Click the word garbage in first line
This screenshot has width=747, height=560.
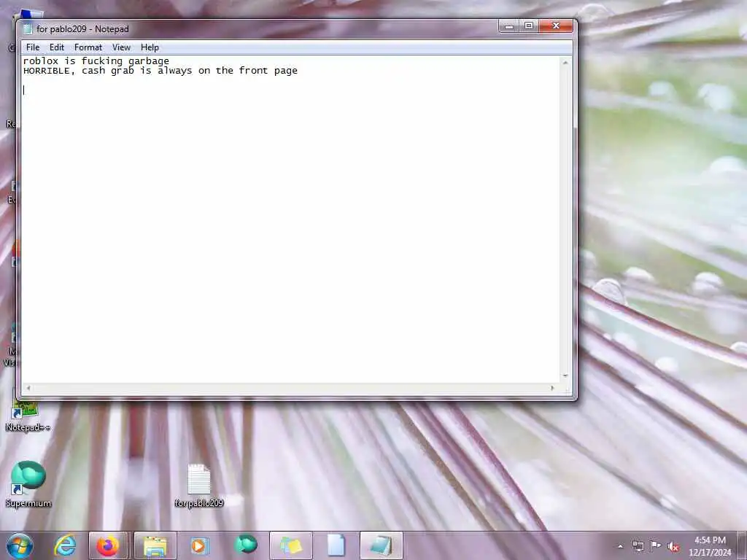click(x=149, y=61)
